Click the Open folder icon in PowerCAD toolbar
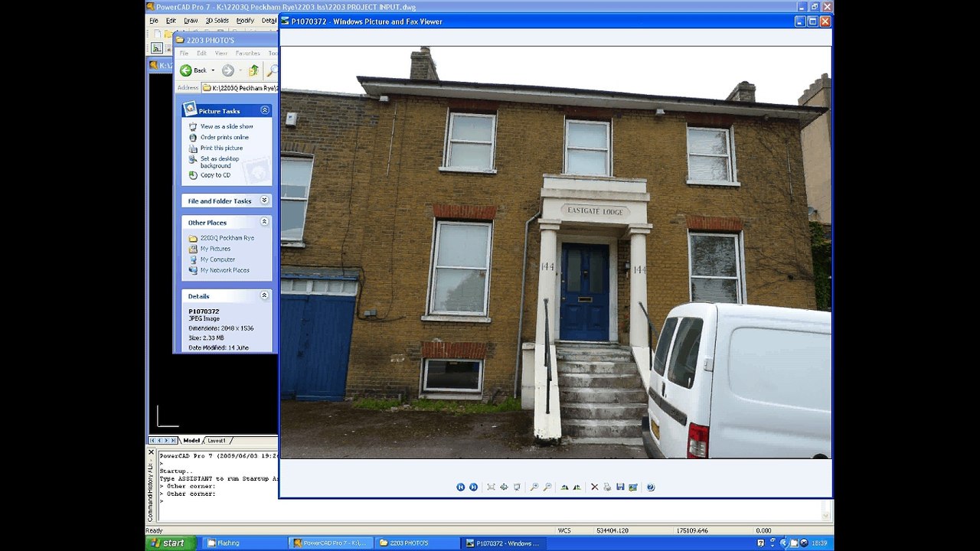Image resolution: width=980 pixels, height=551 pixels. [168, 34]
